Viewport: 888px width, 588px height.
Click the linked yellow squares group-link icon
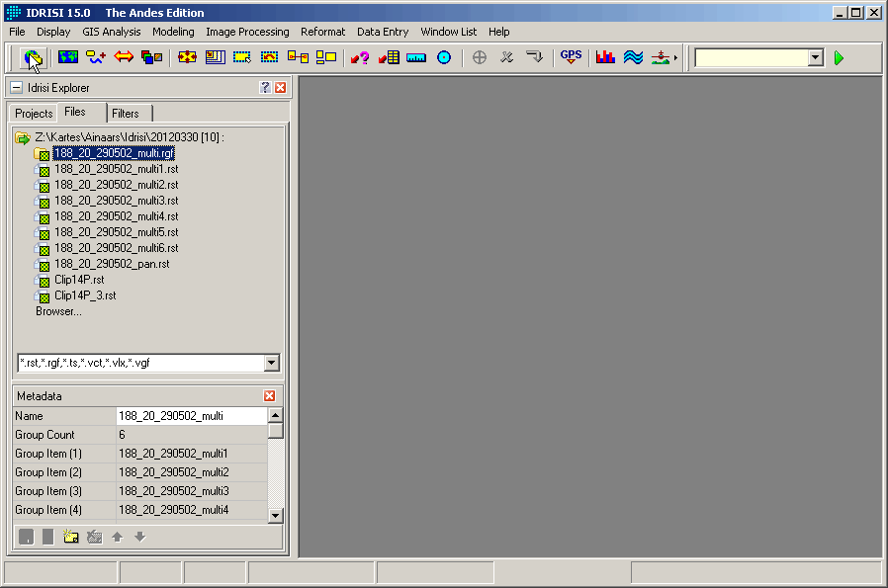[298, 57]
